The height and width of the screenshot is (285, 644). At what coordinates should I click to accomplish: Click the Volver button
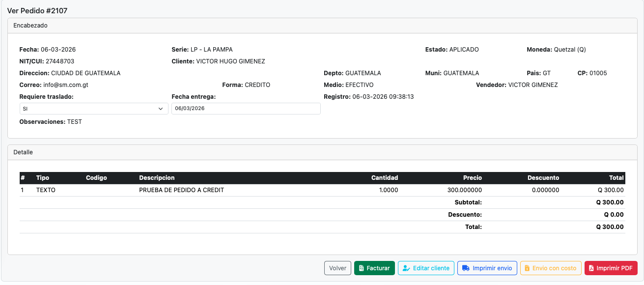(337, 268)
